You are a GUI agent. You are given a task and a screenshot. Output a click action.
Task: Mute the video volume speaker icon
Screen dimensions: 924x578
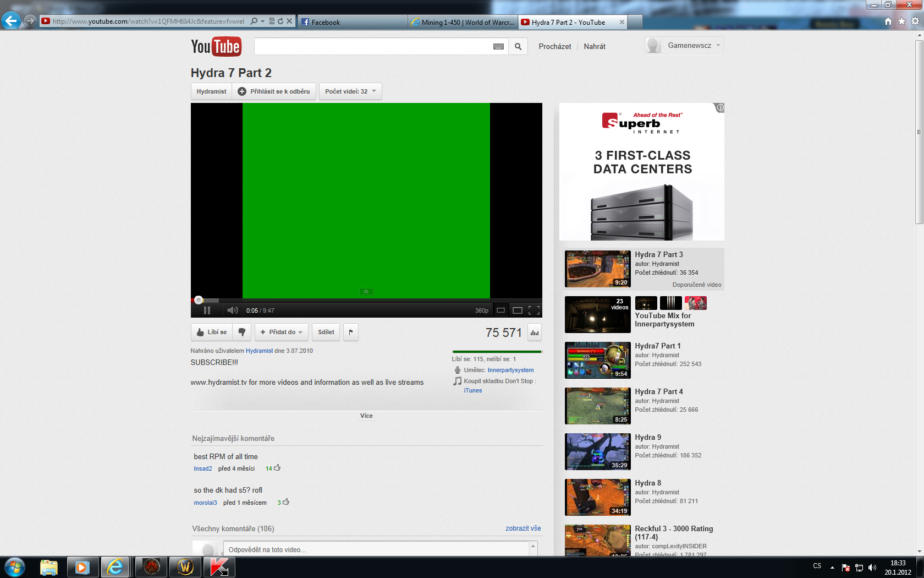tap(233, 310)
